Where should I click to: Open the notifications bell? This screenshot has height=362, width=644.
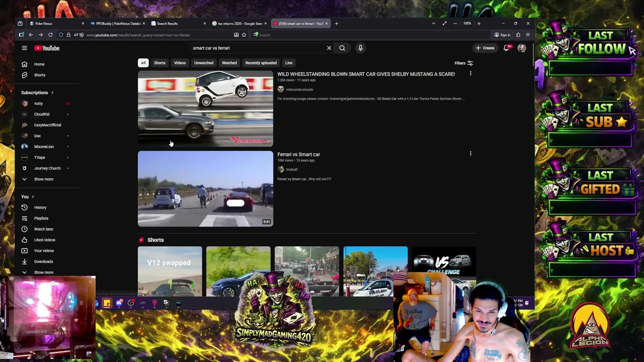point(507,48)
